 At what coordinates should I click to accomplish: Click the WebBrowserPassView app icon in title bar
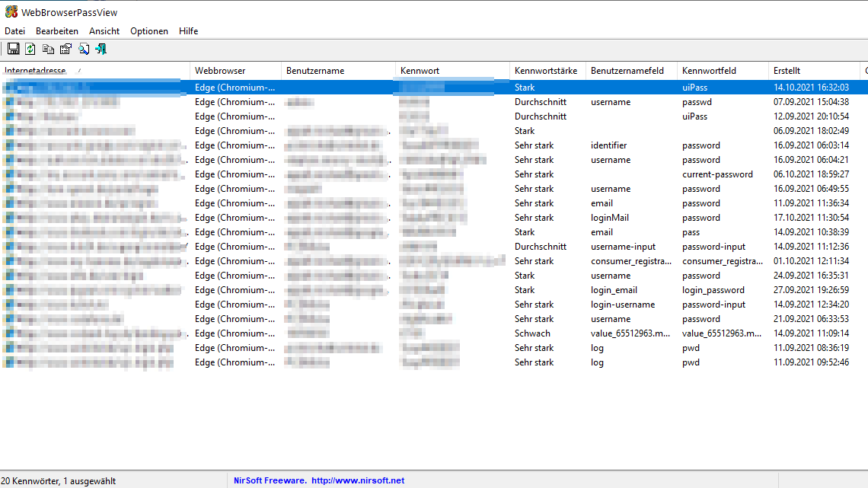(x=11, y=11)
